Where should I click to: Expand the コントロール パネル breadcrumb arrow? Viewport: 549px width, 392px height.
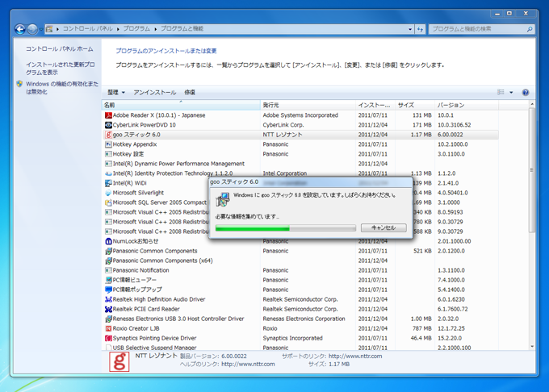pyautogui.click(x=118, y=29)
